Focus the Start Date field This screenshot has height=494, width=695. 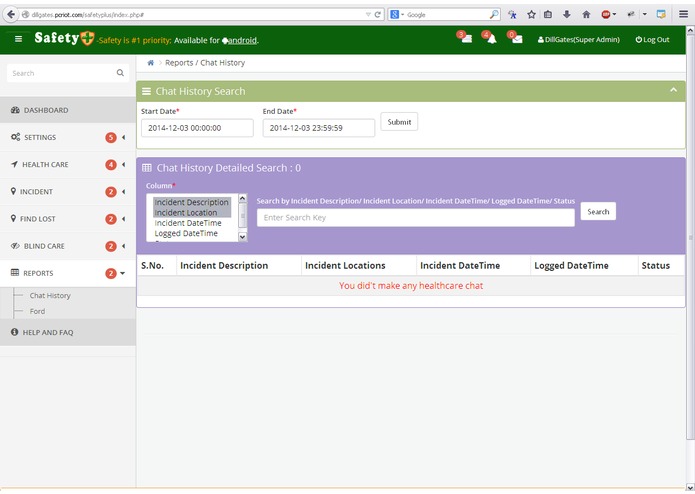pos(197,128)
